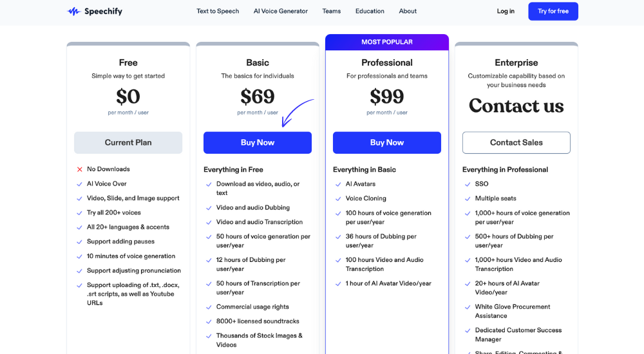Viewport: 644px width, 354px height.
Task: Click the Log in link
Action: pos(506,11)
